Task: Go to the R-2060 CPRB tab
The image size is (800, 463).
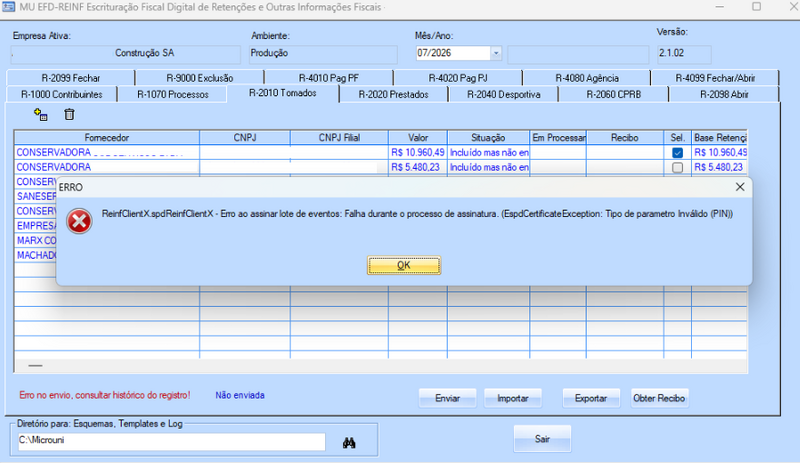Action: [x=613, y=94]
